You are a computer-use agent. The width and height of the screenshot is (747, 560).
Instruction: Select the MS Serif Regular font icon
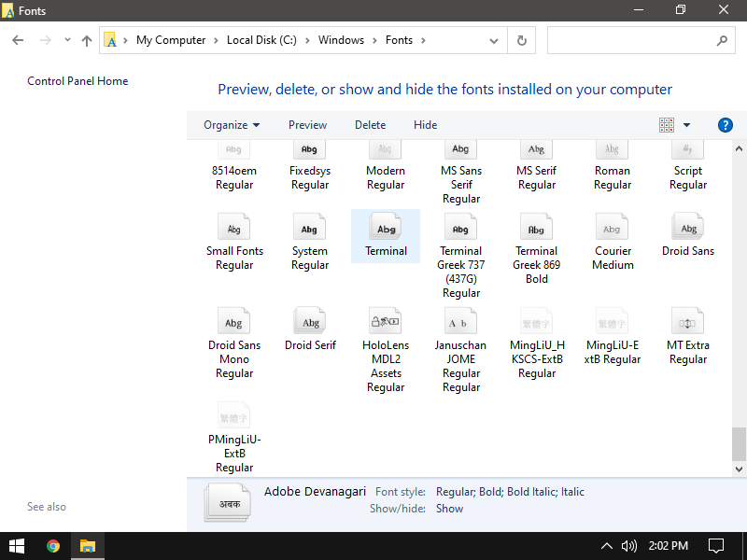pyautogui.click(x=536, y=150)
